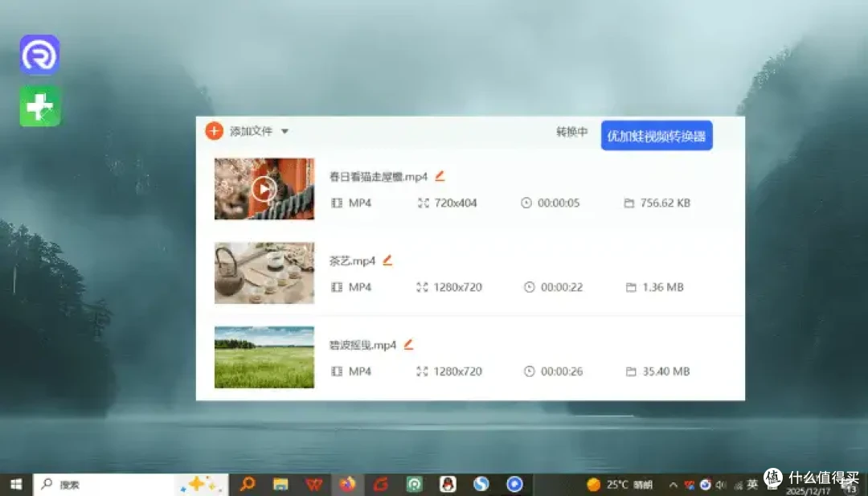Viewport: 868px width, 496px height.
Task: Open File Explorer from the taskbar
Action: tap(280, 485)
